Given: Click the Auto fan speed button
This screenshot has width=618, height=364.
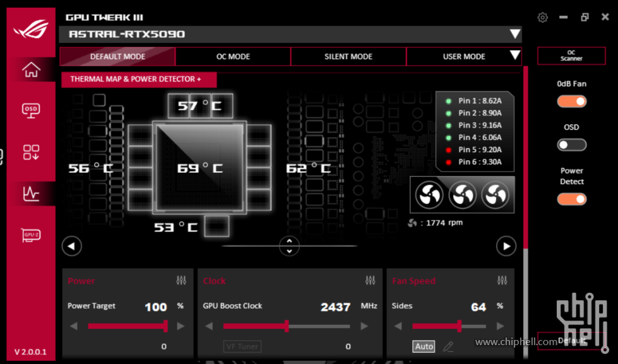Looking at the screenshot, I should 424,346.
